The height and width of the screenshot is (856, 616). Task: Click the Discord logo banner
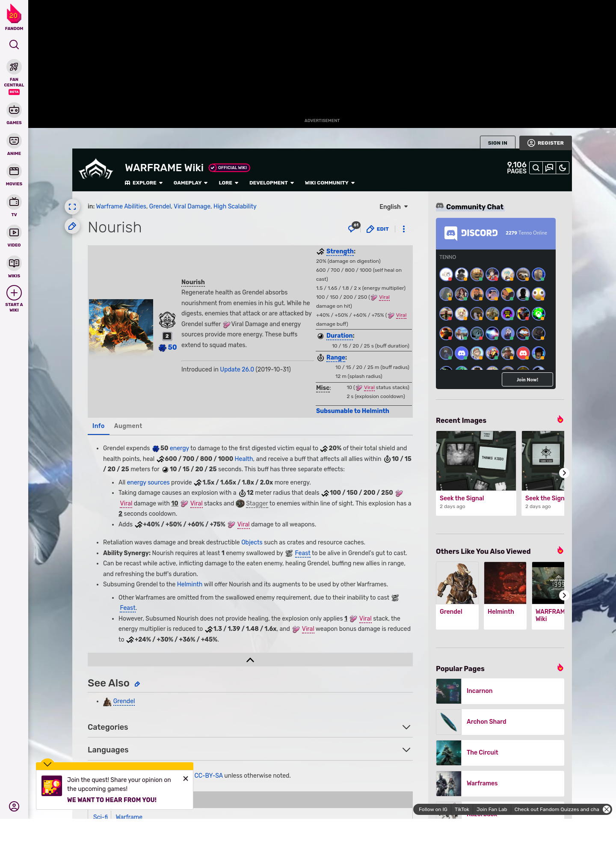point(471,233)
